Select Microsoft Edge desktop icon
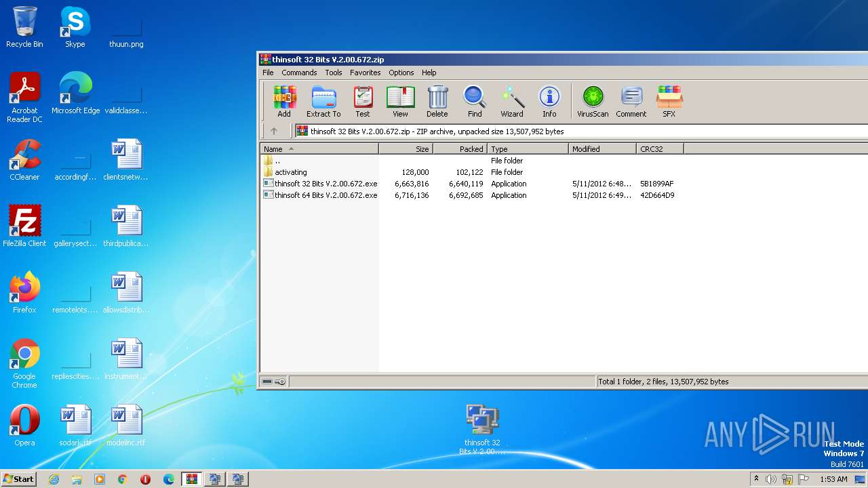The height and width of the screenshot is (488, 868). pyautogui.click(x=75, y=94)
